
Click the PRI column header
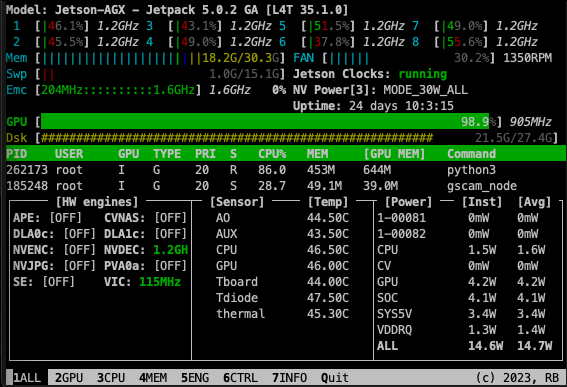[205, 154]
